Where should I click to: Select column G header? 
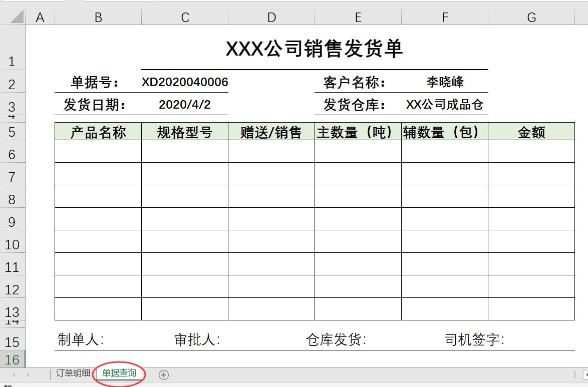(531, 17)
